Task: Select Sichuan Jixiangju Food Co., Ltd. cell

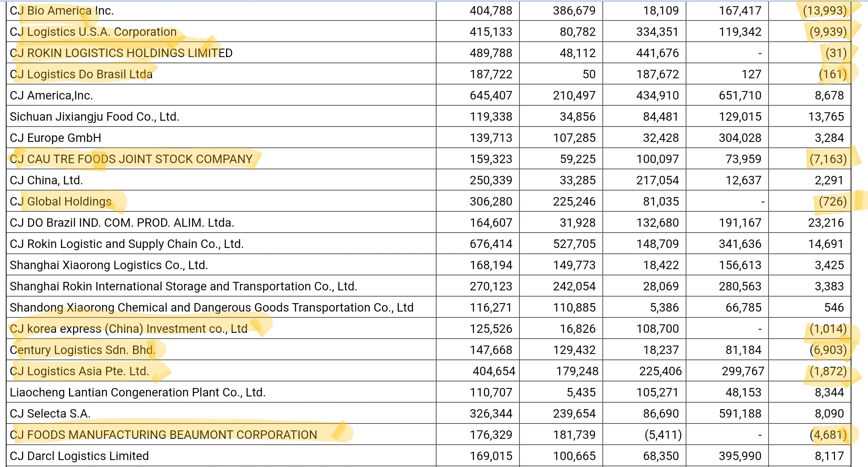Action: click(x=94, y=117)
